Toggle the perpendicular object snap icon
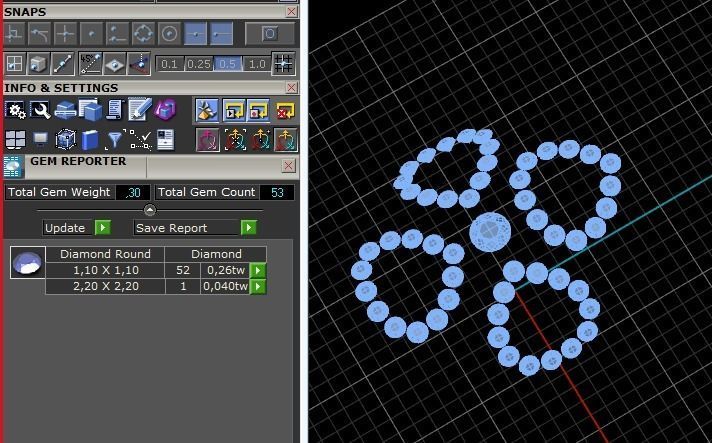The image size is (712, 443). tap(14, 34)
